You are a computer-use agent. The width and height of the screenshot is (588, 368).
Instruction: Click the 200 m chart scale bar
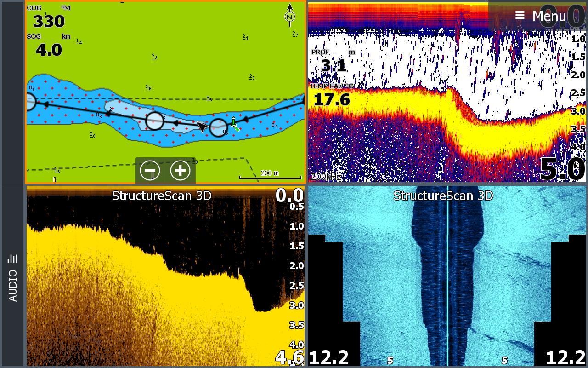[270, 175]
